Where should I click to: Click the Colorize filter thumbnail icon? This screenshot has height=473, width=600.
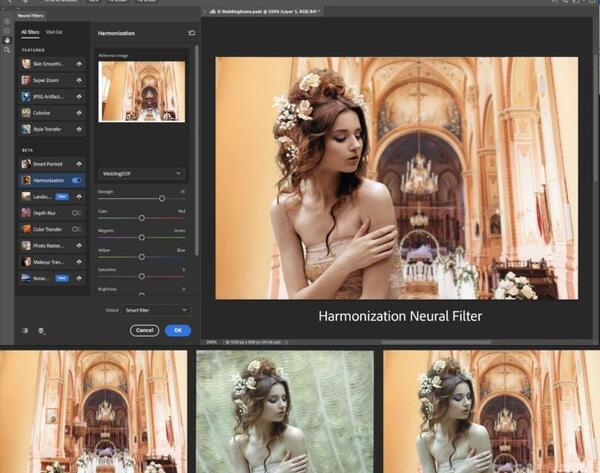[26, 113]
